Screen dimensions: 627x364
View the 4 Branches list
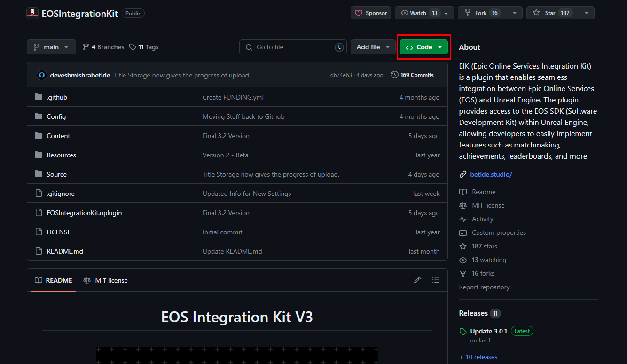click(x=103, y=47)
